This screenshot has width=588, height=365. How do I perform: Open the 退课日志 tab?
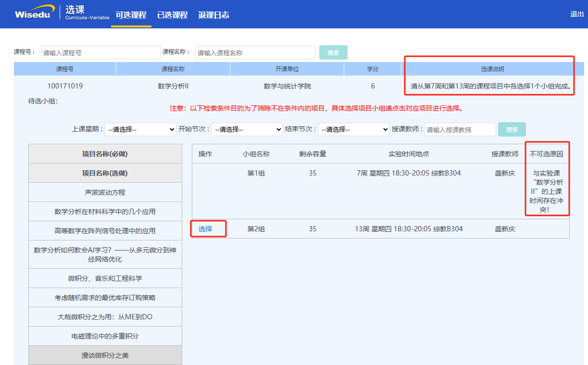213,15
